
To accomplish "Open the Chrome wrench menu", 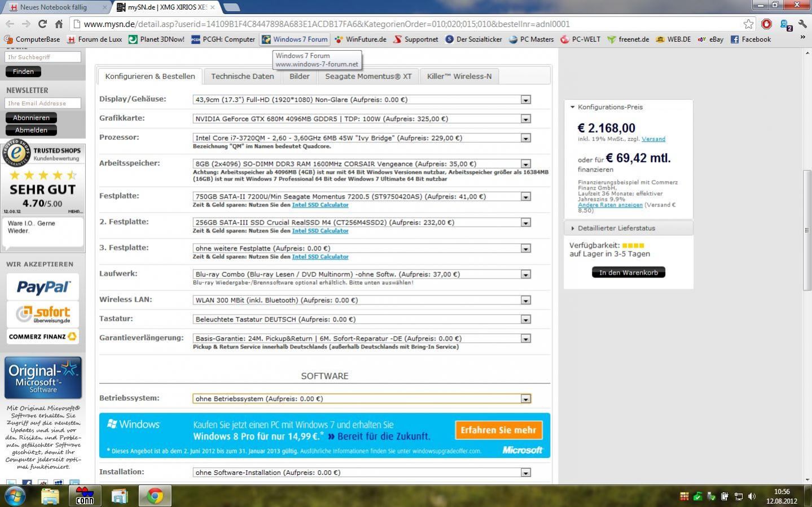I will point(802,24).
